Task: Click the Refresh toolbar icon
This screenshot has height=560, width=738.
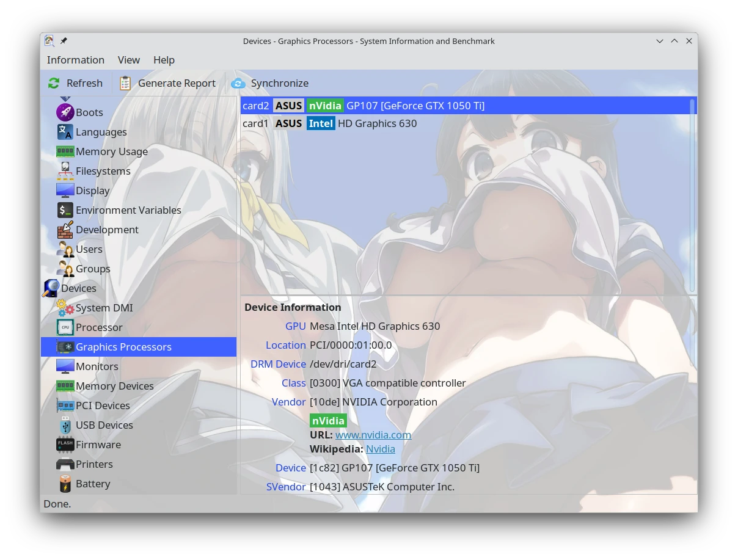Action: tap(54, 83)
